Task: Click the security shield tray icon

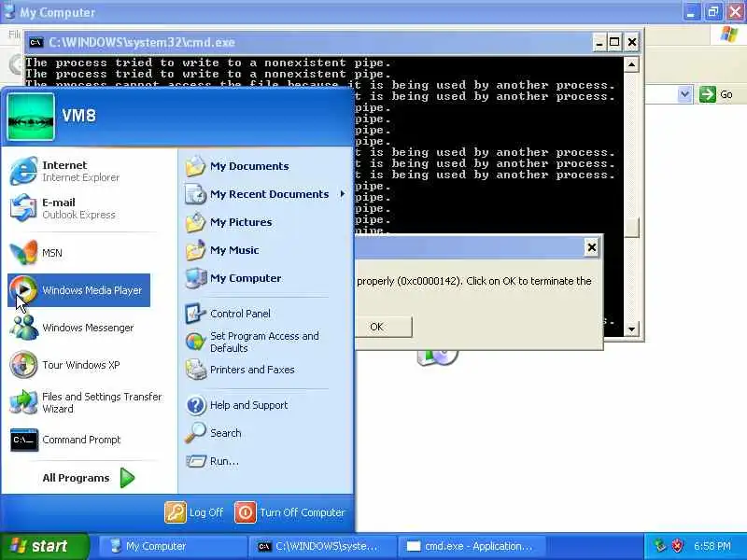Action: pos(677,546)
